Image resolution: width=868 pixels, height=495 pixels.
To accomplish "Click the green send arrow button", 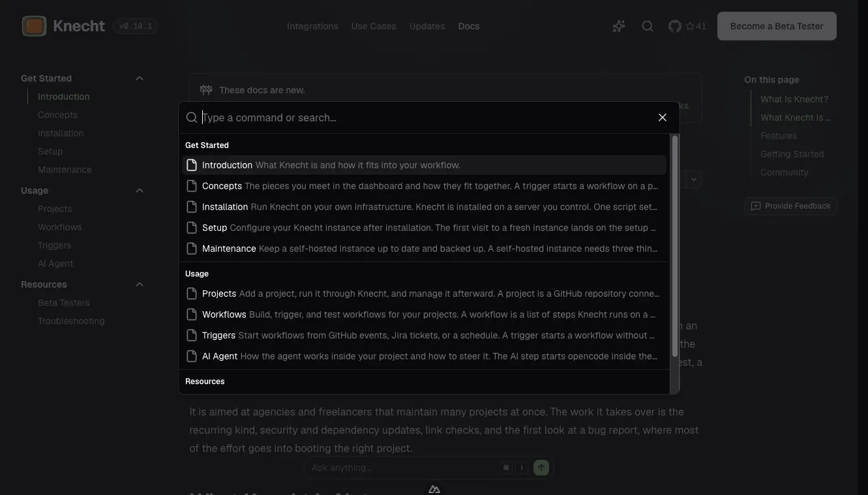I will 541,468.
